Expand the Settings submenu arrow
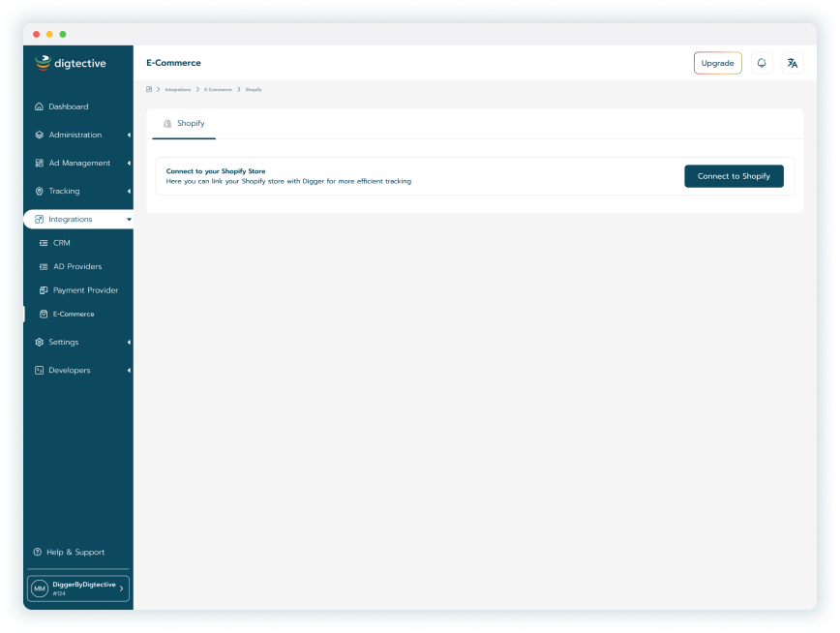The image size is (840, 633). pos(129,342)
